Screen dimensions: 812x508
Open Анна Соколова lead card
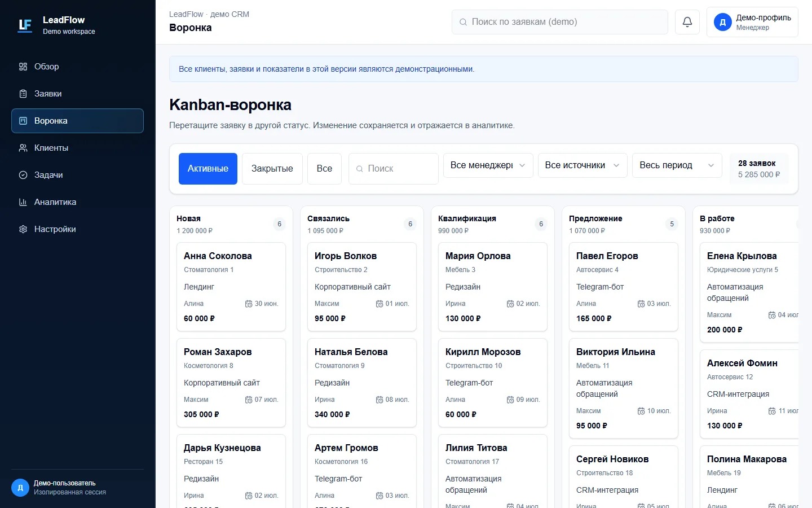click(231, 287)
